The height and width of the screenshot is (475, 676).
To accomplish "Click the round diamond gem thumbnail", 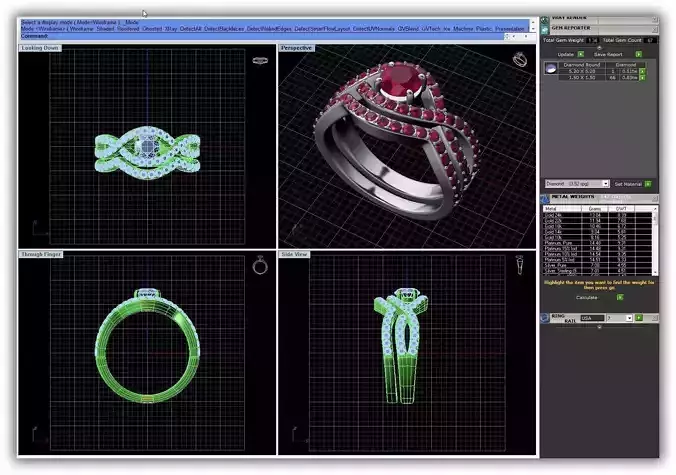I will pyautogui.click(x=551, y=69).
